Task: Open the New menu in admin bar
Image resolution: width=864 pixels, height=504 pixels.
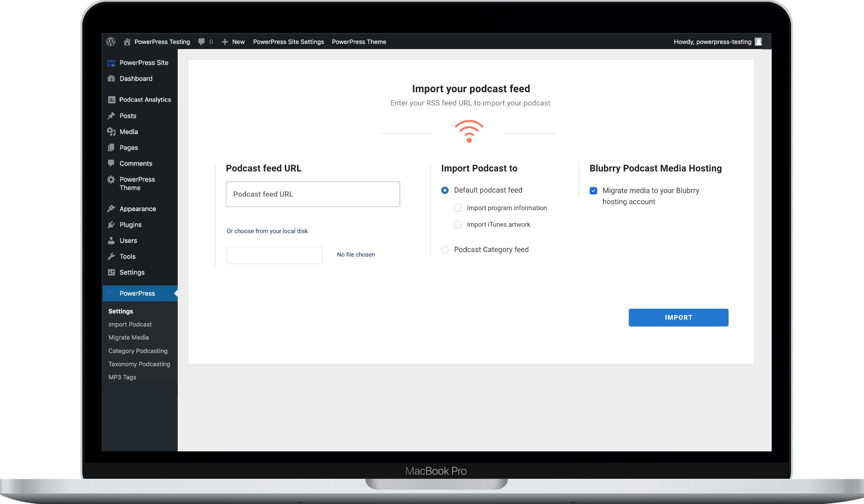Action: pyautogui.click(x=238, y=41)
